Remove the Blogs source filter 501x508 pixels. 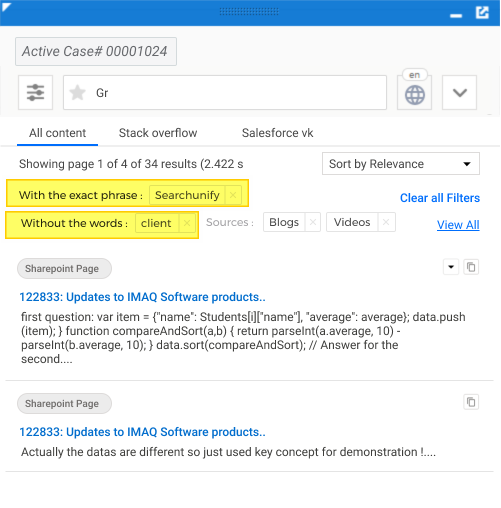tap(313, 222)
